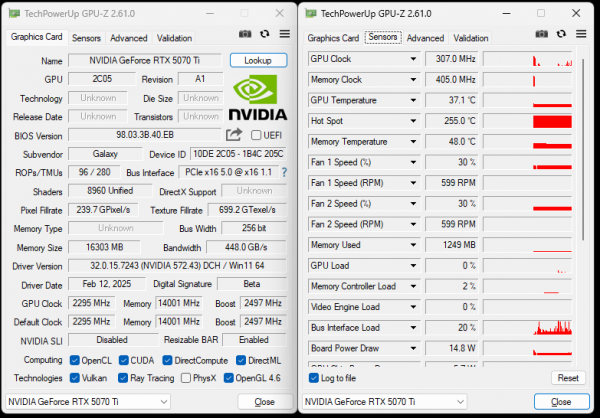Toggle the OpenCL checkbox
The width and height of the screenshot is (600, 418).
coord(75,360)
